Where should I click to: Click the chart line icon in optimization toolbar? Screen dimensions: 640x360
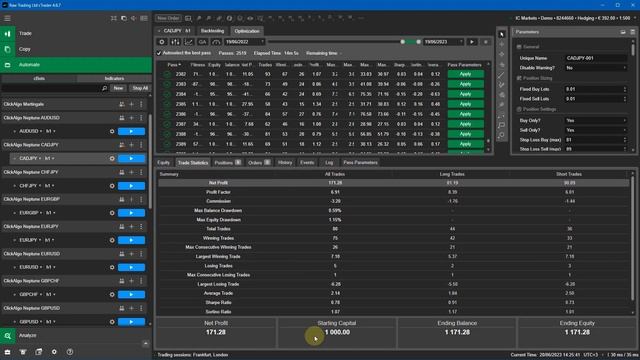click(189, 42)
